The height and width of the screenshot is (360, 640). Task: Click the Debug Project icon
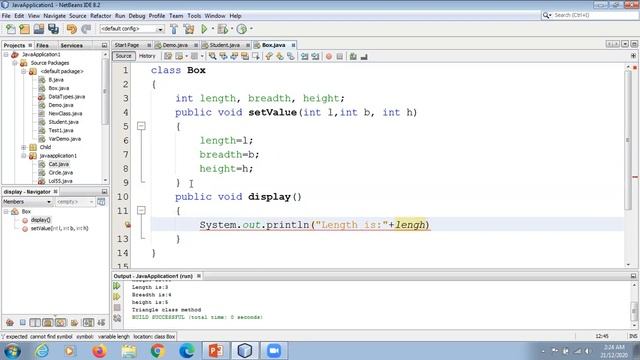[x=222, y=29]
